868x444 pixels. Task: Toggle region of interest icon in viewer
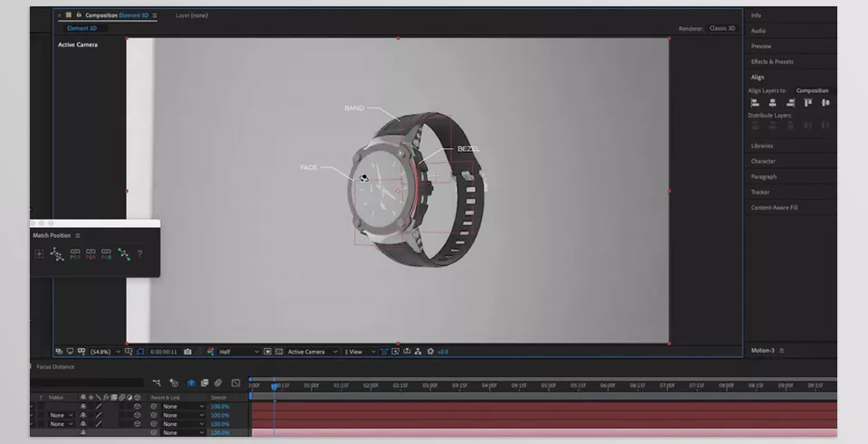point(268,352)
